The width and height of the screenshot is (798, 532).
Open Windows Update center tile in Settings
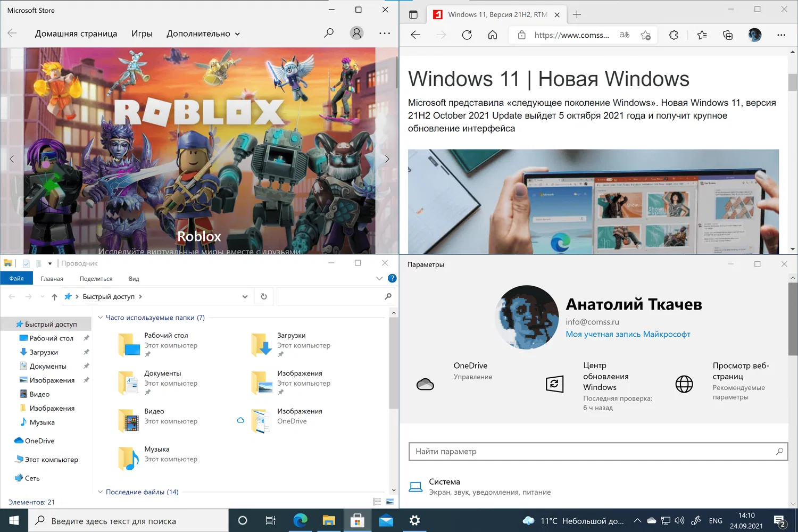point(555,384)
